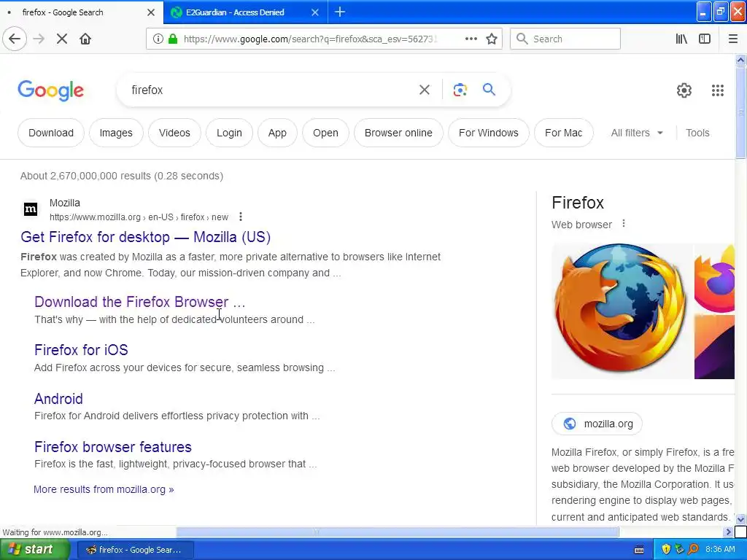Expand the All filters dropdown
Screen dimensions: 747x560
637,133
